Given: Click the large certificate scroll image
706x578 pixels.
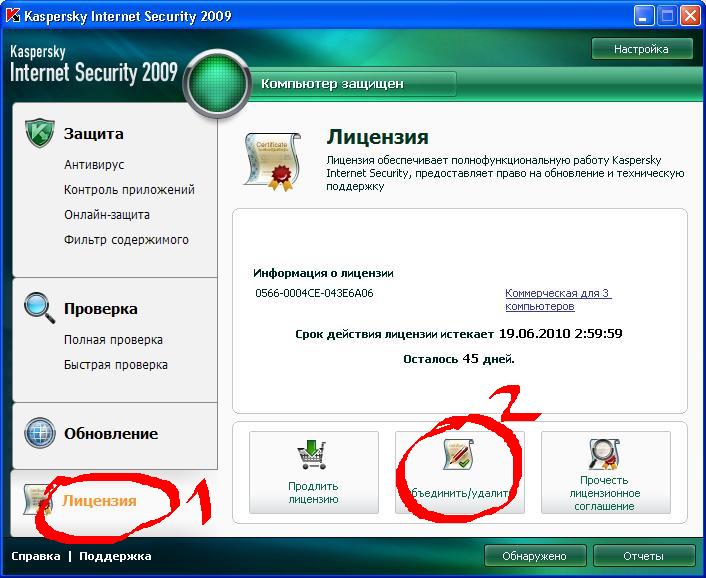Looking at the screenshot, I should (x=272, y=161).
